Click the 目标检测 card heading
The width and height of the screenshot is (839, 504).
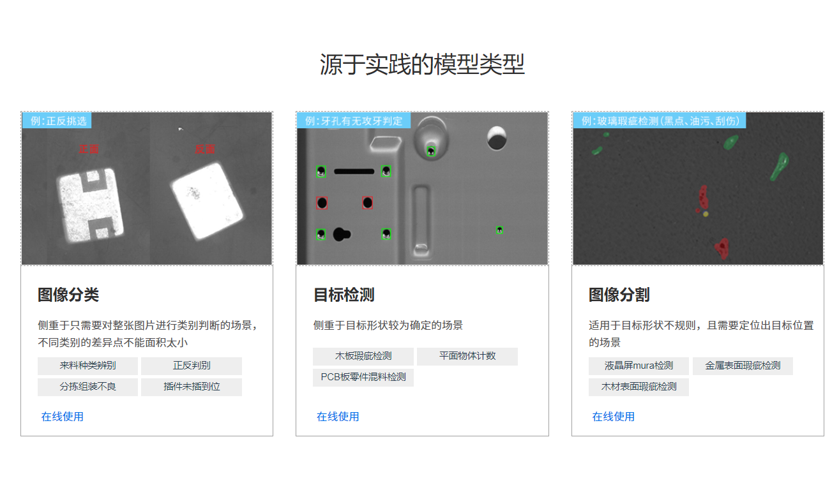[344, 295]
